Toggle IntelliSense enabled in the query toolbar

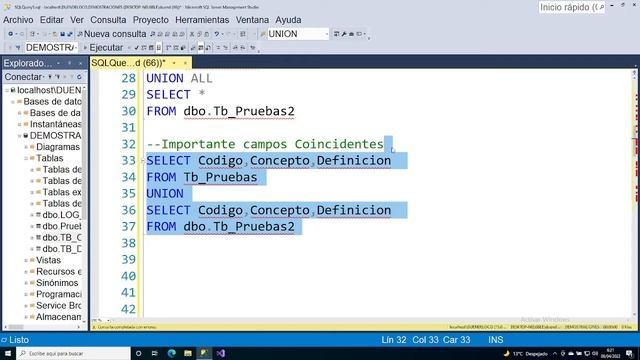[158, 48]
